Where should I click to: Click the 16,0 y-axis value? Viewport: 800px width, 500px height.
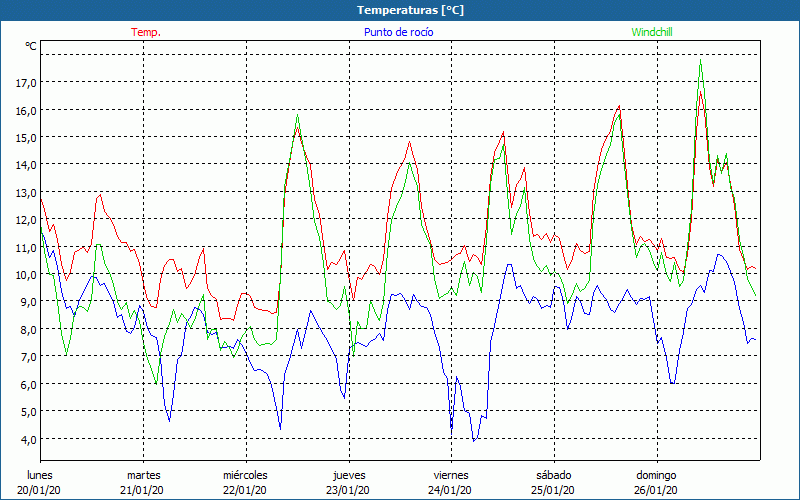click(x=26, y=110)
